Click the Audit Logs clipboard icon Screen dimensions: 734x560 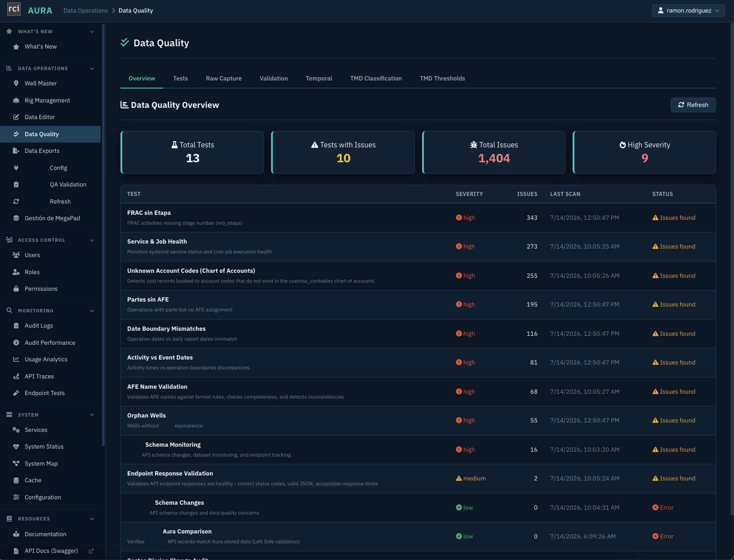(x=16, y=325)
